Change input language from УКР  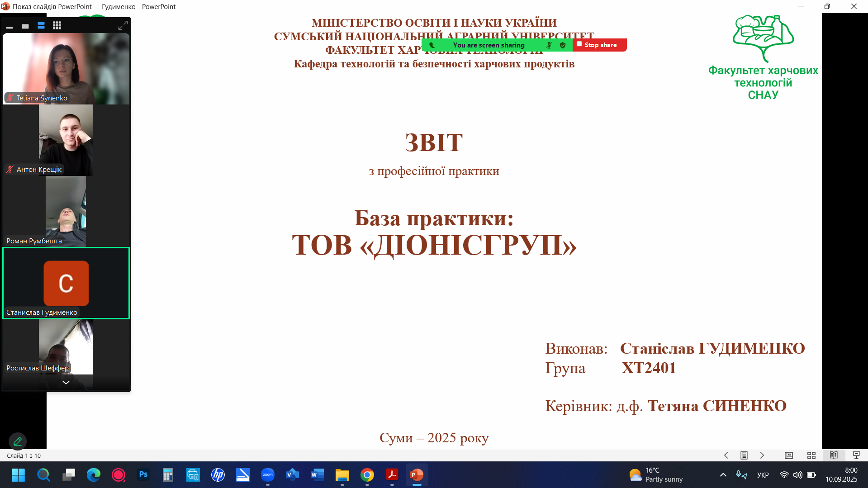point(763,475)
